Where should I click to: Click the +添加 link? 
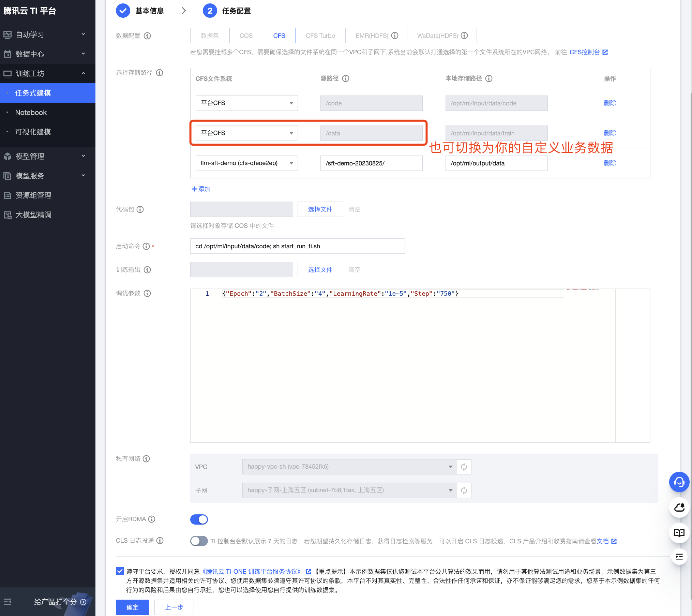point(201,189)
